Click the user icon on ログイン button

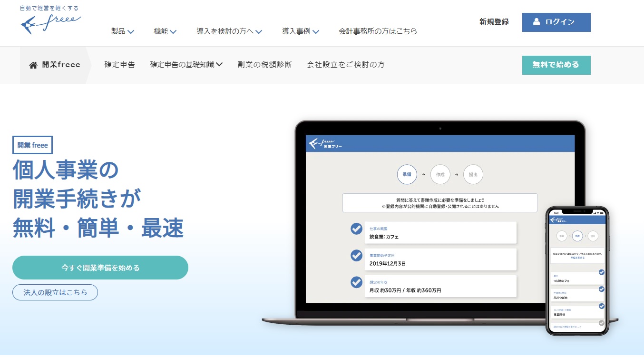point(537,22)
